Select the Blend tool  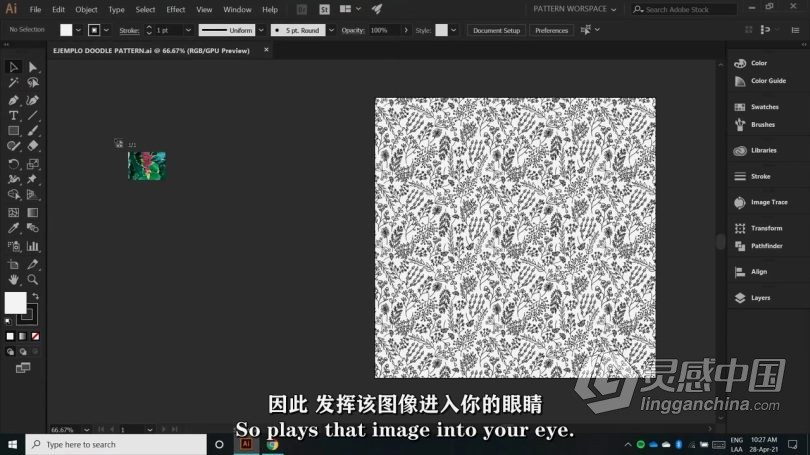(33, 228)
